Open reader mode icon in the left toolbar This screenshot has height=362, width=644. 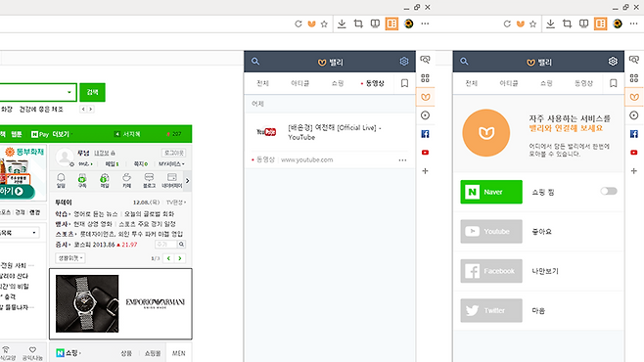coord(375,23)
